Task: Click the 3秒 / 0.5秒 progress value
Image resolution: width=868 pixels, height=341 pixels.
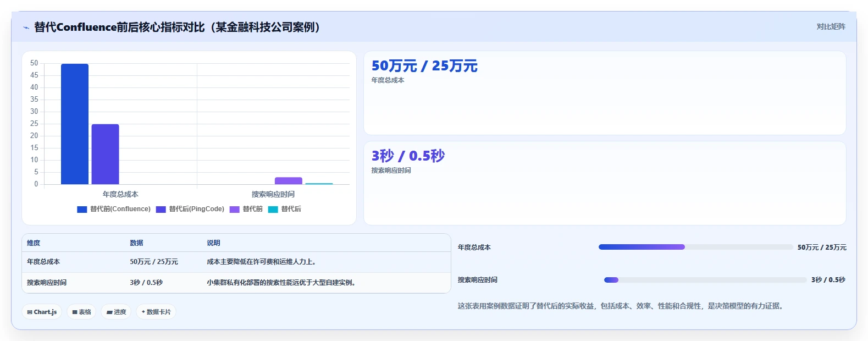Action: (828, 280)
